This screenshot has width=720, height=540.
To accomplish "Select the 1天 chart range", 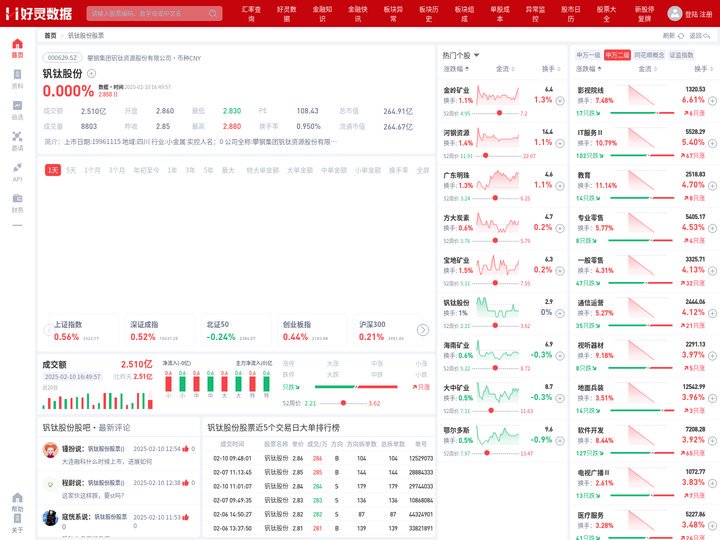I will pos(53,170).
